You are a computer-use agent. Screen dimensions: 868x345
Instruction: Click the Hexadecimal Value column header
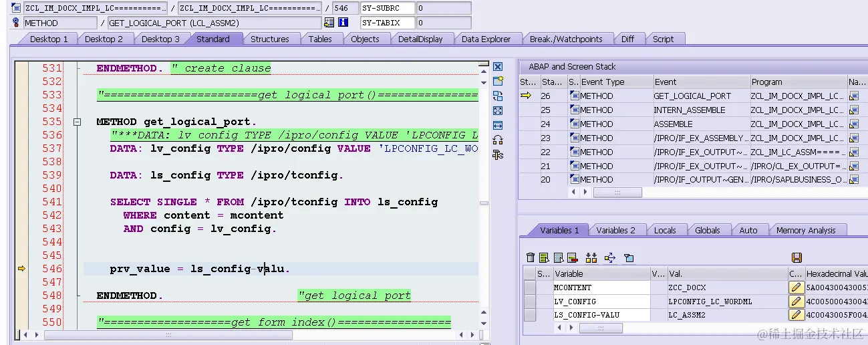point(837,273)
